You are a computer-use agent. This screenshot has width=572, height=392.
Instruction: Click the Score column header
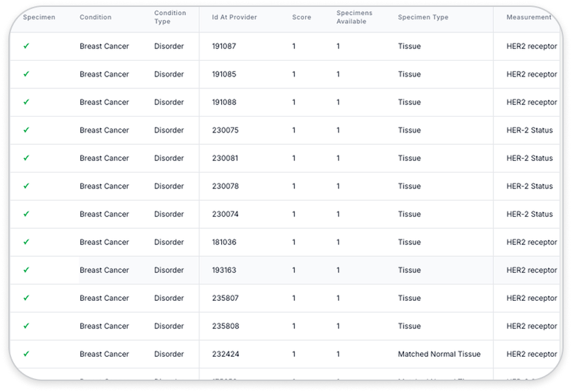tap(301, 17)
